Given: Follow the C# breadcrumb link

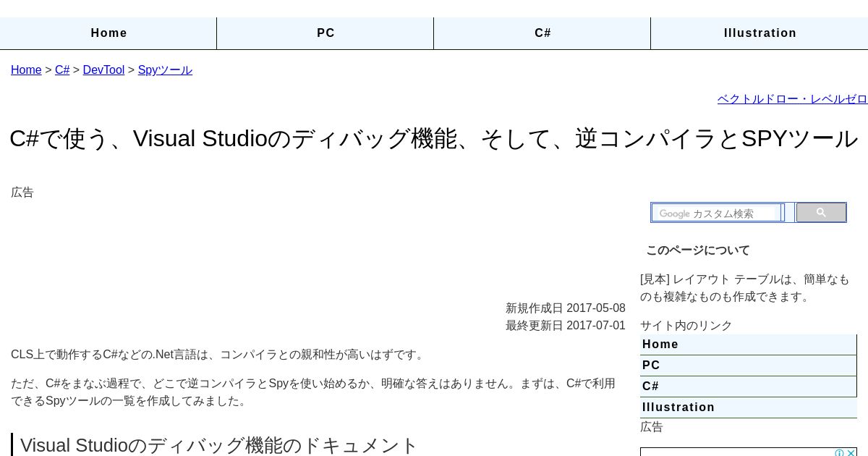Looking at the screenshot, I should pyautogui.click(x=62, y=70).
